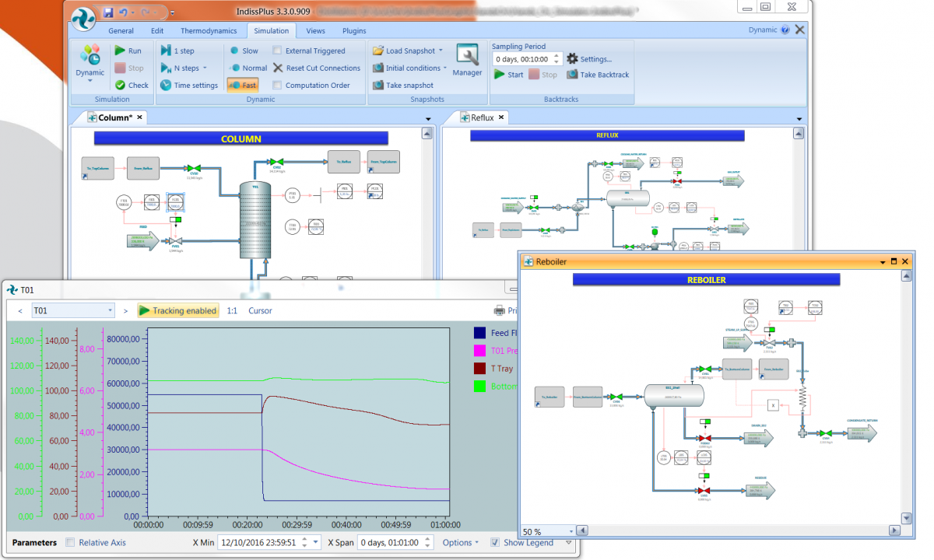Reset chart zoom with 1:1 button
934x560 pixels.
point(232,310)
